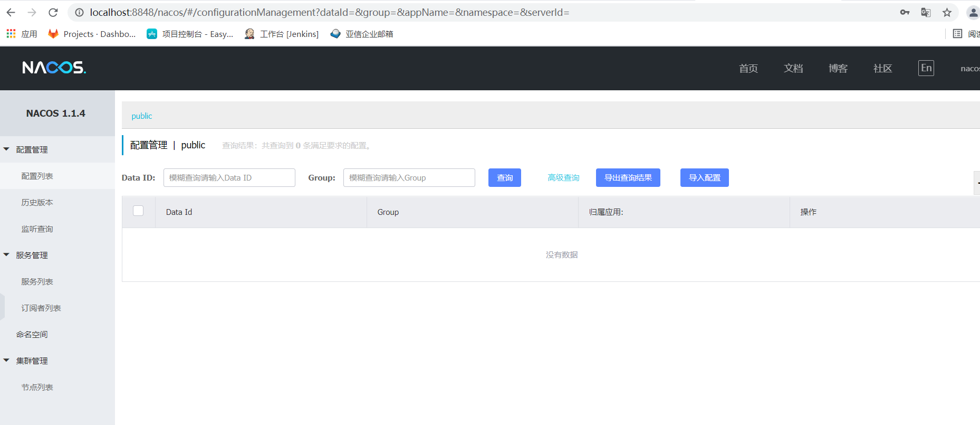This screenshot has width=980, height=425.
Task: Click the 导出查询结果 button
Action: pyautogui.click(x=628, y=177)
